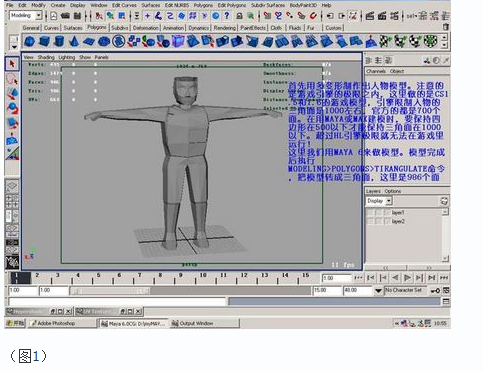Click the current frame input field

point(336,278)
